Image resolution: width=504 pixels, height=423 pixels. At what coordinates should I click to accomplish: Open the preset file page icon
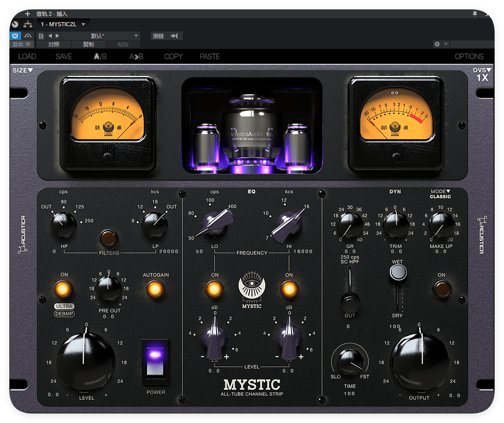41,36
